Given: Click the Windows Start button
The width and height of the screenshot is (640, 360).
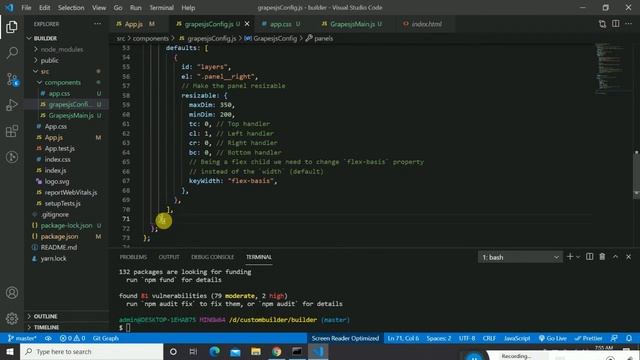Looking at the screenshot, I should (x=9, y=351).
